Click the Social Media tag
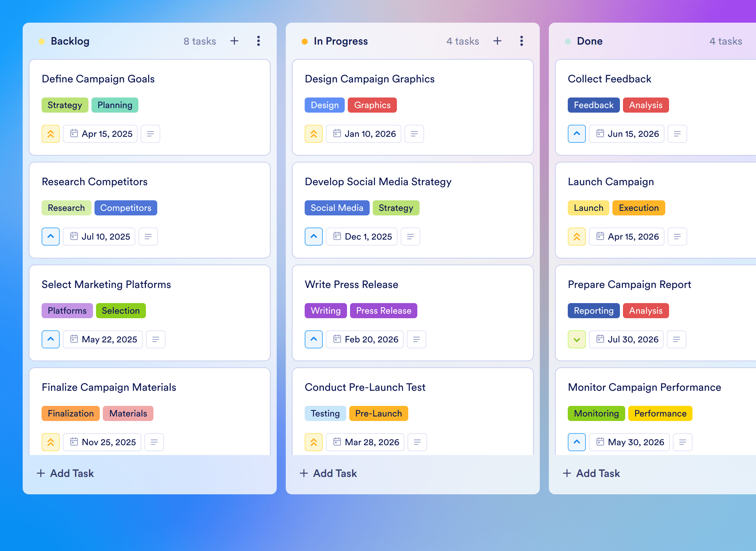This screenshot has height=551, width=756. [x=337, y=208]
